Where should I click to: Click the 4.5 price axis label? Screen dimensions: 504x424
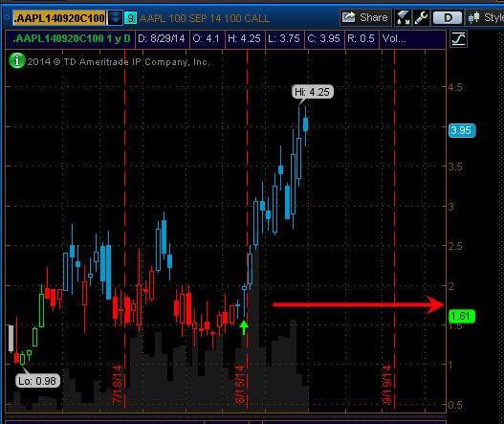(x=455, y=87)
